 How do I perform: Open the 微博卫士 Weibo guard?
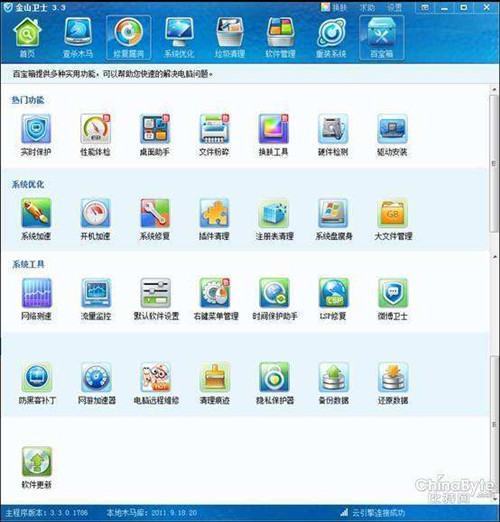tap(393, 299)
